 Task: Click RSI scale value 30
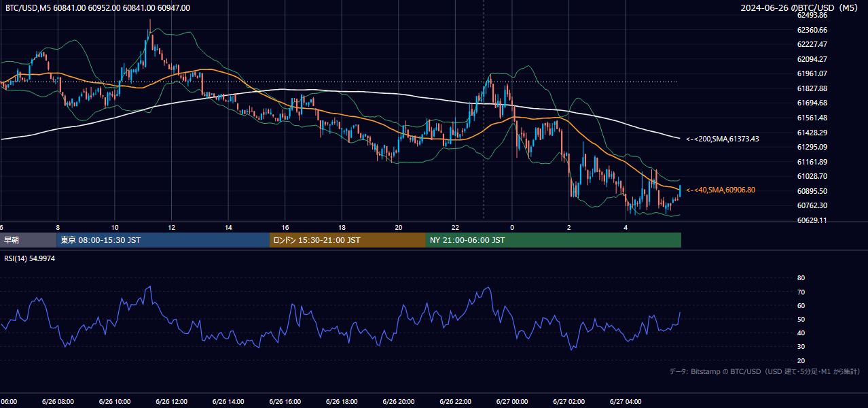(x=801, y=347)
